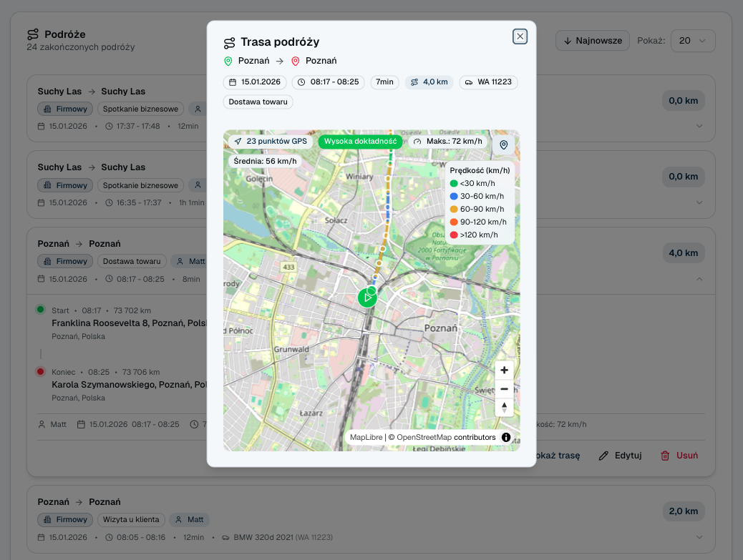The height and width of the screenshot is (560, 743).
Task: Click the location pin icon at map top-right
Action: point(504,144)
